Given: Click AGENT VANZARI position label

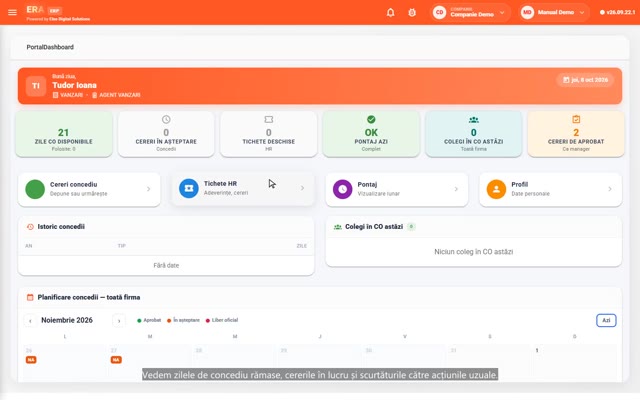Looking at the screenshot, I should click(x=116, y=95).
